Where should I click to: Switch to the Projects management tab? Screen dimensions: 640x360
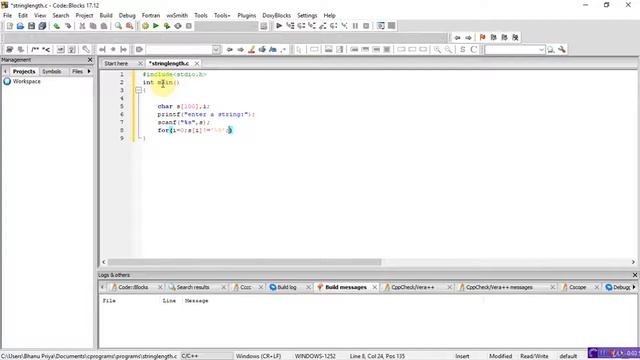[x=24, y=71]
